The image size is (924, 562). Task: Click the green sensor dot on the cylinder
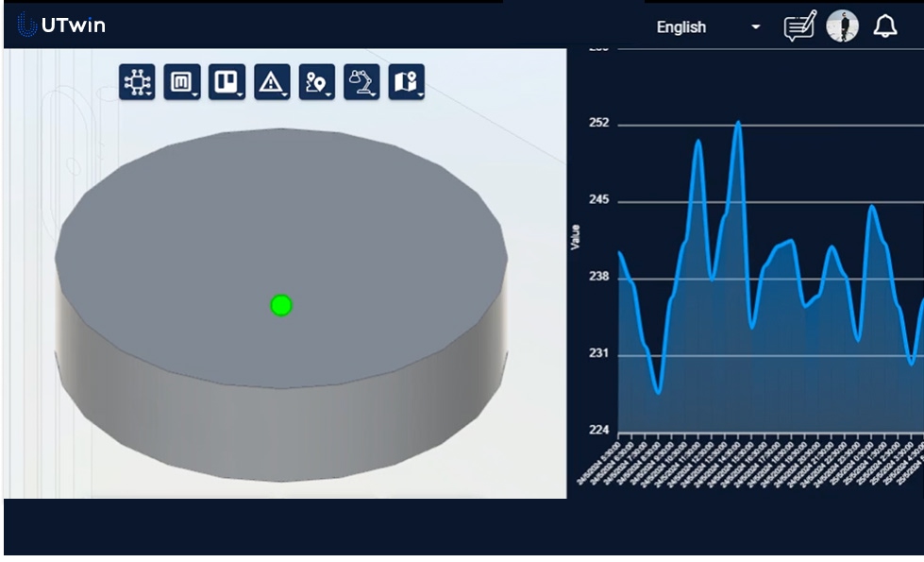(x=281, y=305)
